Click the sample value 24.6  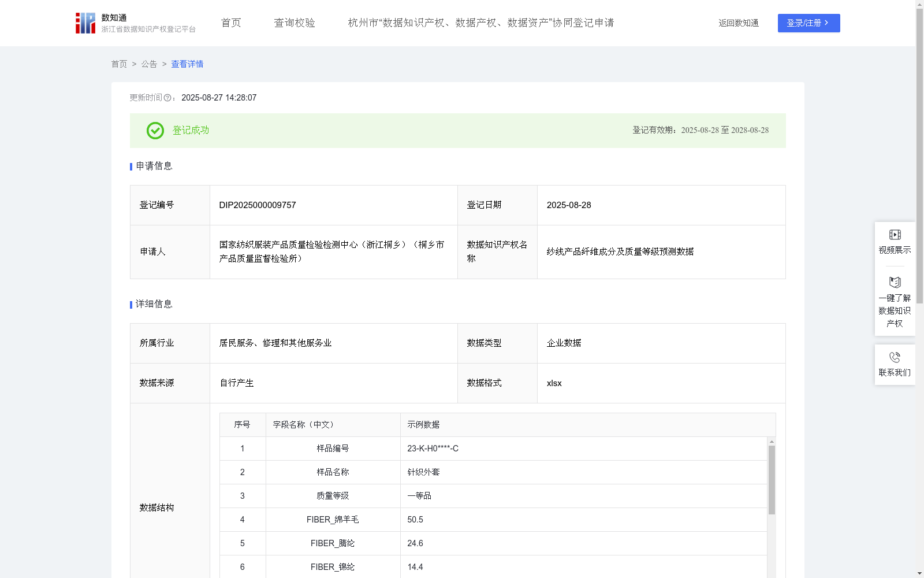pyautogui.click(x=415, y=543)
